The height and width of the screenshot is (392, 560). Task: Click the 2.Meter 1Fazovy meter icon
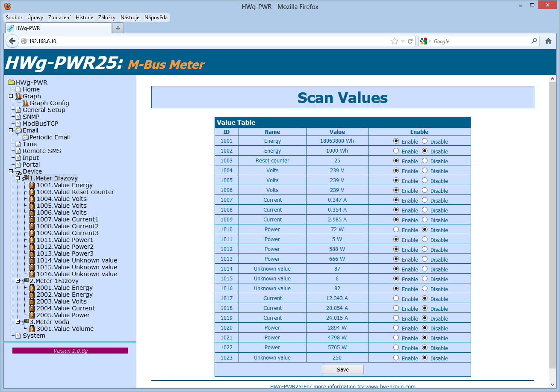(x=25, y=281)
